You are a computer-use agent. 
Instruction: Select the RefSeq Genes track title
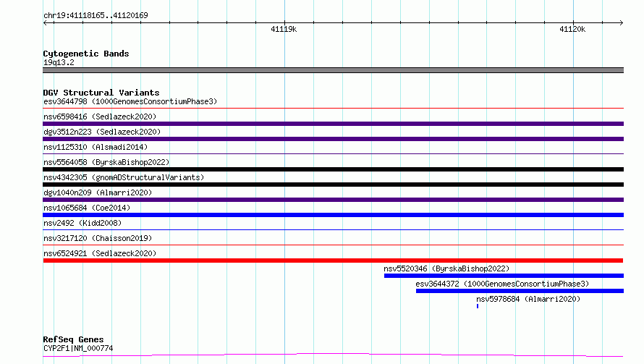pos(73,339)
